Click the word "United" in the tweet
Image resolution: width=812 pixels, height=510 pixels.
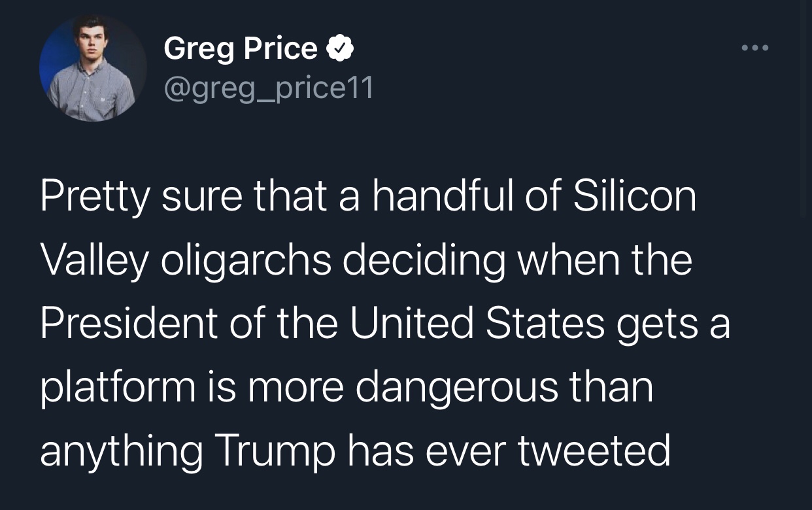[x=411, y=322]
